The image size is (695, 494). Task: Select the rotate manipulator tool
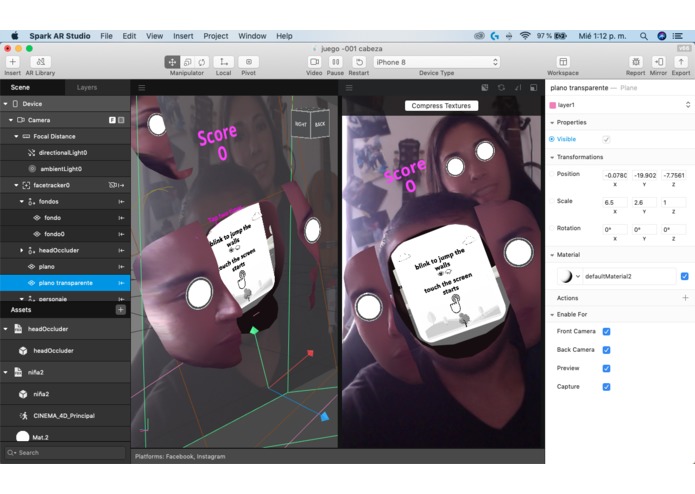202,62
